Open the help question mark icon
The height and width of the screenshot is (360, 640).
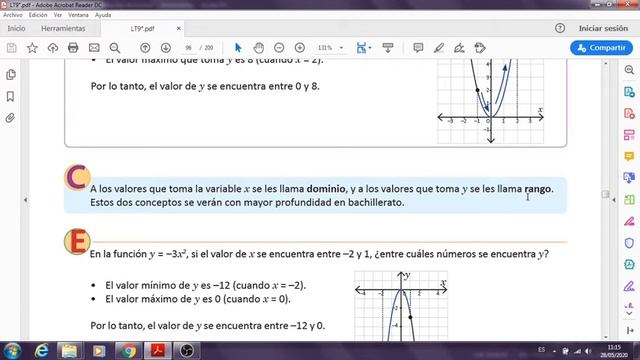pos(560,28)
